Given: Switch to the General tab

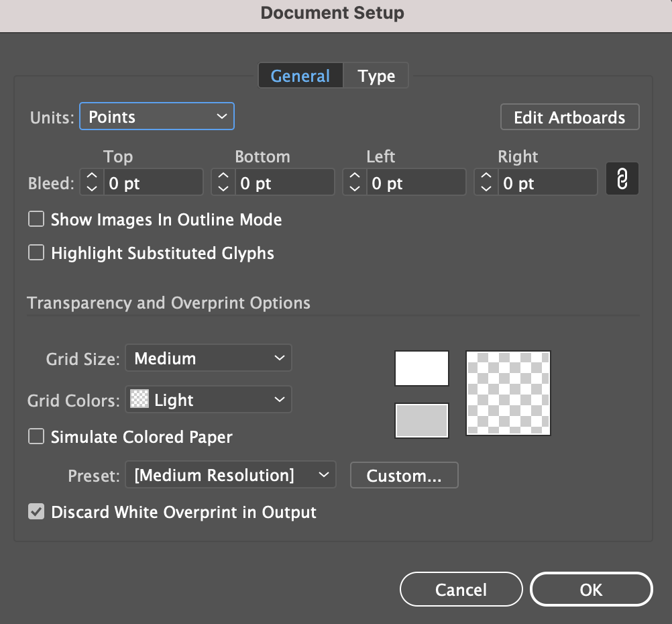Looking at the screenshot, I should pos(300,75).
